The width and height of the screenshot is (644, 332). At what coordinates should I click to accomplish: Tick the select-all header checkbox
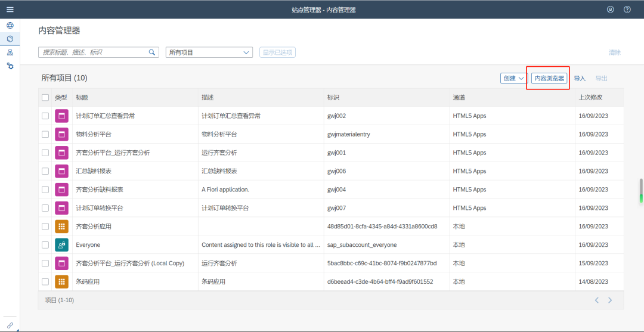(x=45, y=98)
